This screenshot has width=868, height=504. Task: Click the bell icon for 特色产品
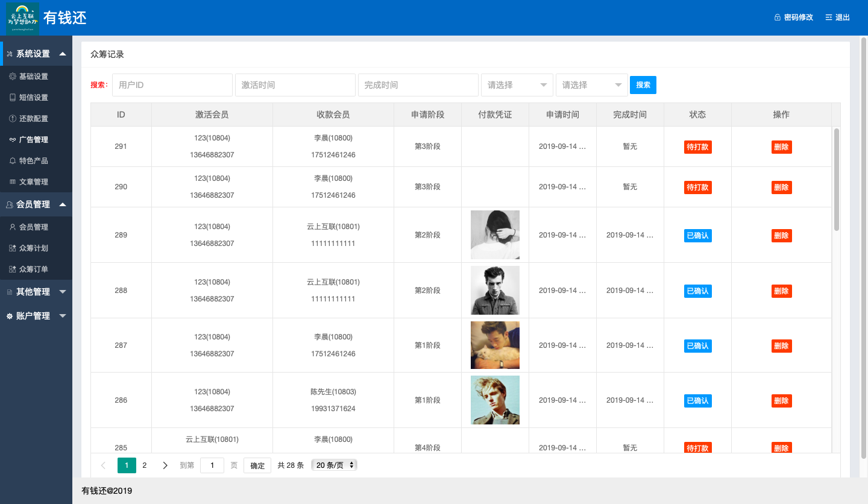(x=13, y=161)
